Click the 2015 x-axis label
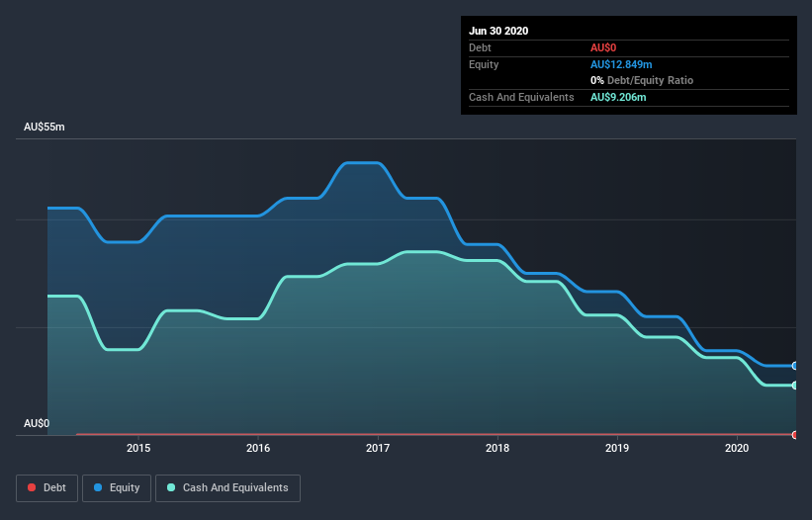812x520 pixels. coord(138,448)
